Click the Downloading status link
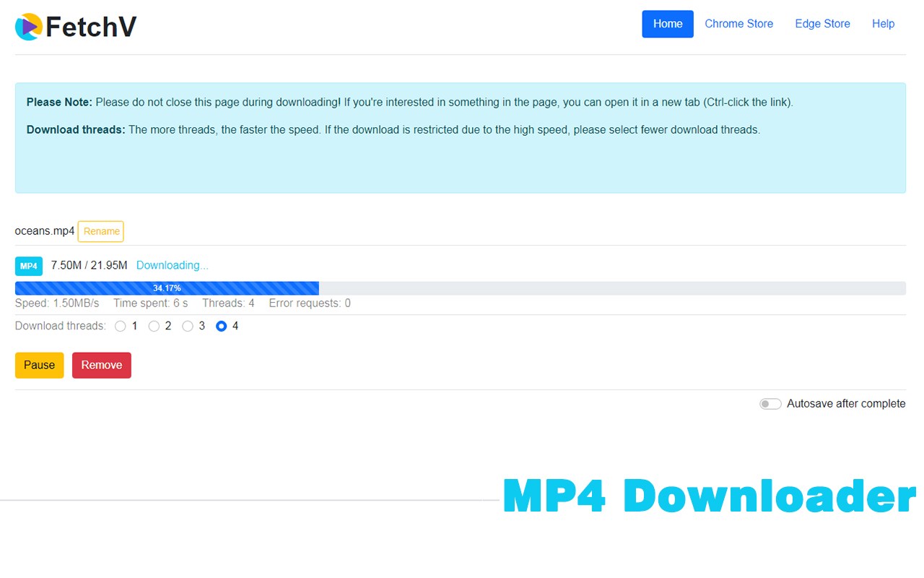This screenshot has height=578, width=924. 172,265
